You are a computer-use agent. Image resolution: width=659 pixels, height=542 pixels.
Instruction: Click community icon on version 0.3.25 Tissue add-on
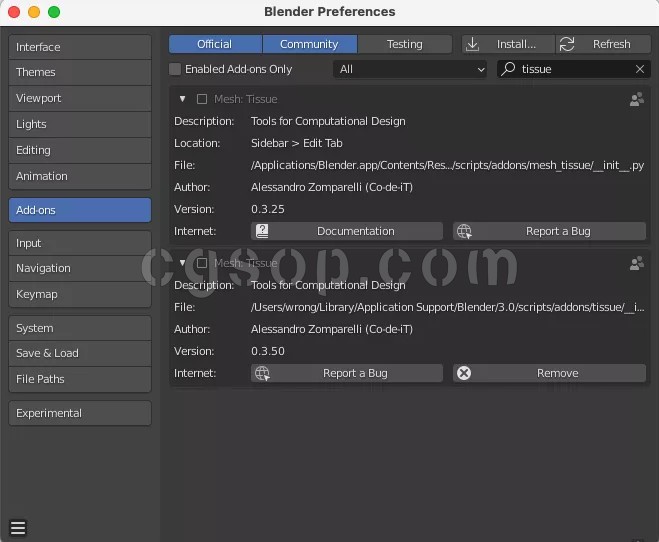(637, 100)
